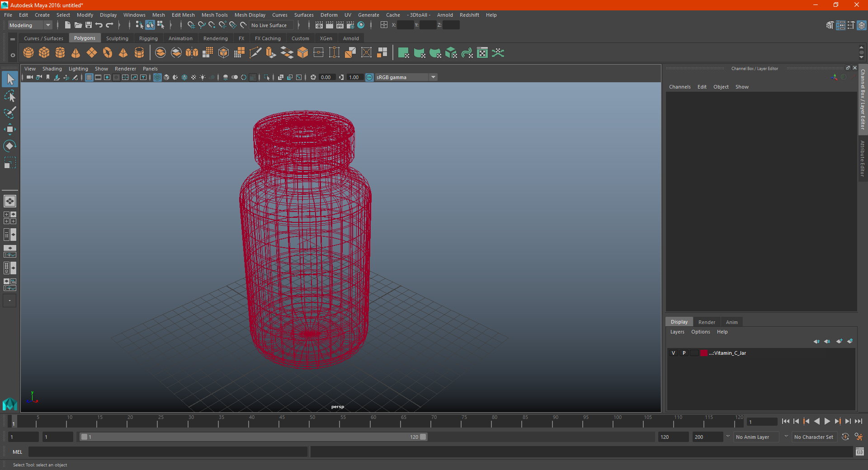Open the Script Editor icon
This screenshot has width=868, height=470.
coord(859,451)
